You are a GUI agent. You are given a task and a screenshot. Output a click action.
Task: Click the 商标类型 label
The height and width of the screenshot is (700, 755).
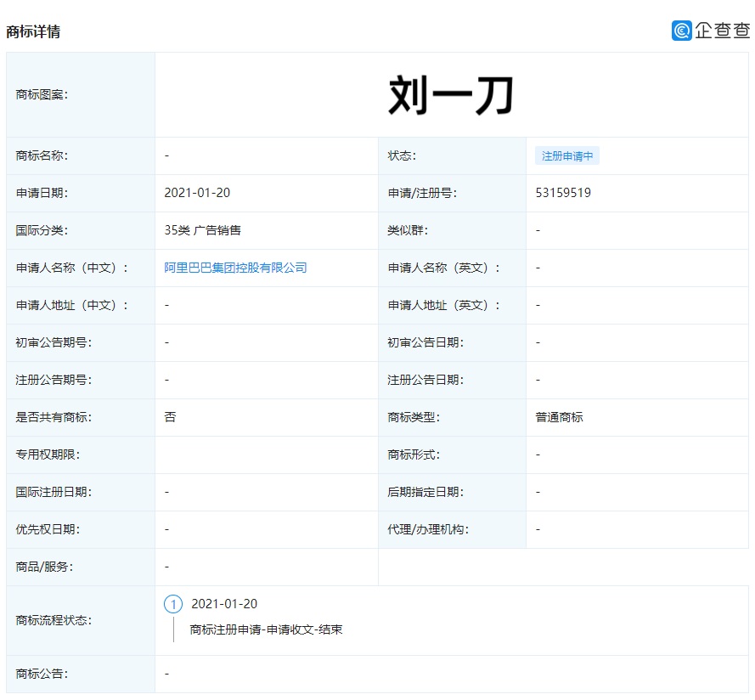click(x=414, y=417)
